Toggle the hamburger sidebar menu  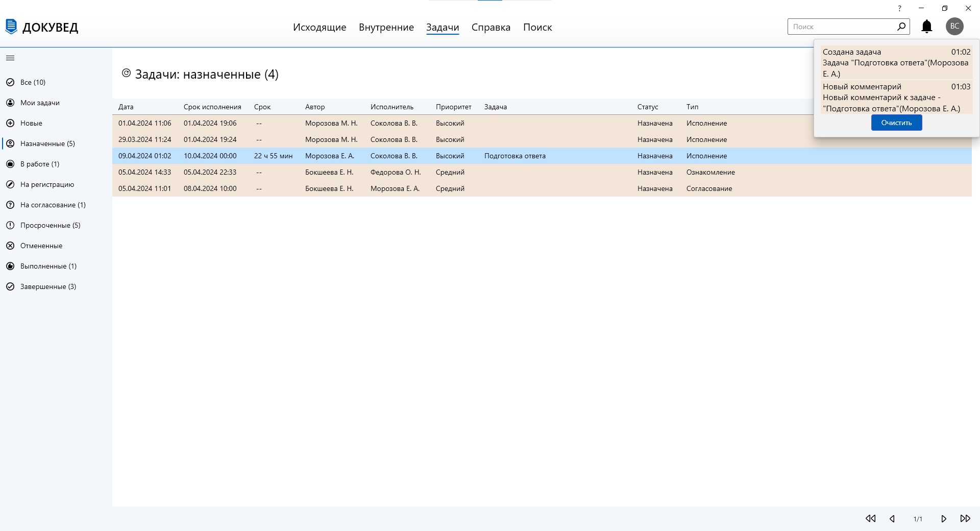pos(10,58)
